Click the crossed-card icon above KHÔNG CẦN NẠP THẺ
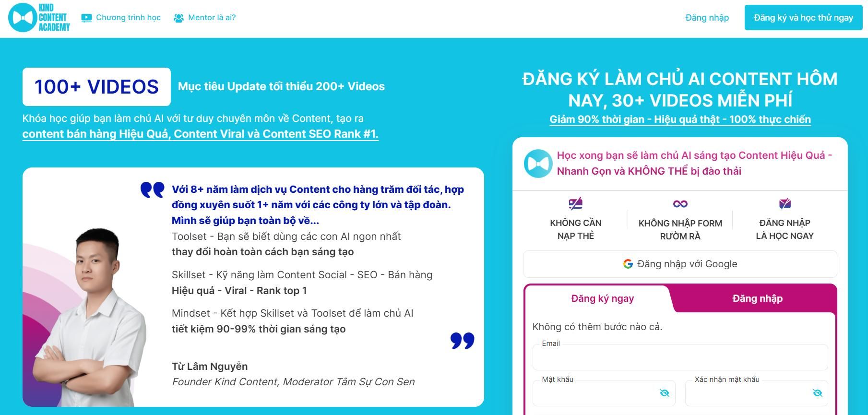This screenshot has width=868, height=415. click(575, 203)
